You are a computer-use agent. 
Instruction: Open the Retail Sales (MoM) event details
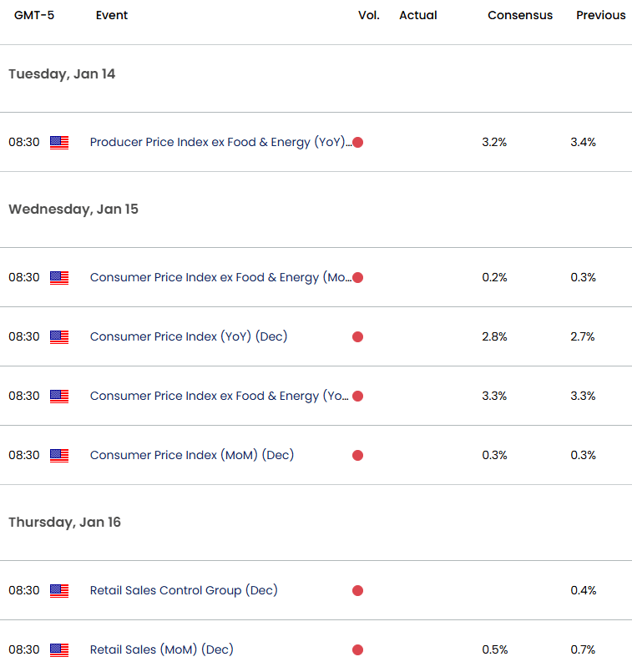163,649
